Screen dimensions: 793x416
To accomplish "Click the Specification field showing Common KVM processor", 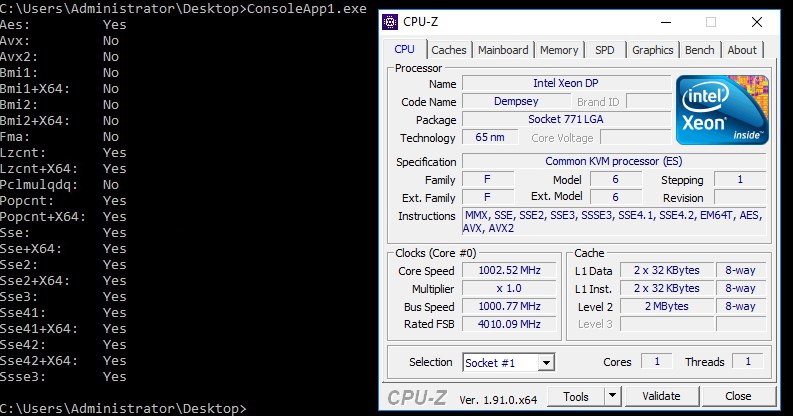I will coord(614,161).
